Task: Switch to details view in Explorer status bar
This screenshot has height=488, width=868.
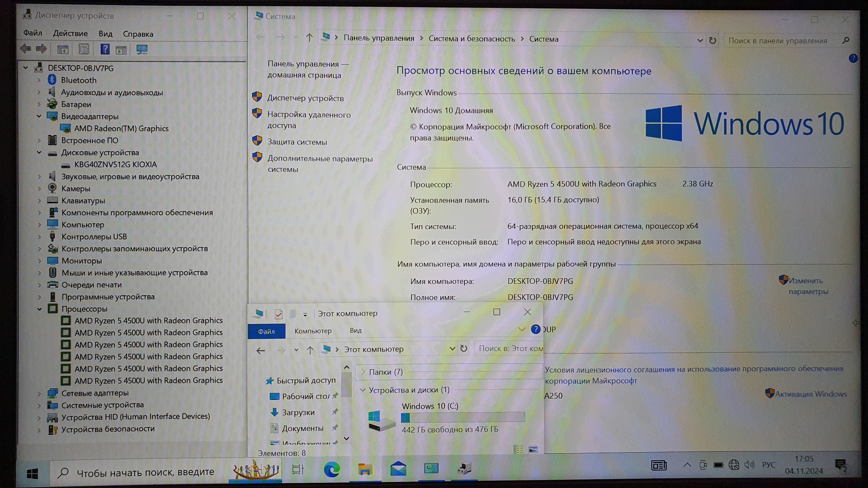Action: point(518,449)
